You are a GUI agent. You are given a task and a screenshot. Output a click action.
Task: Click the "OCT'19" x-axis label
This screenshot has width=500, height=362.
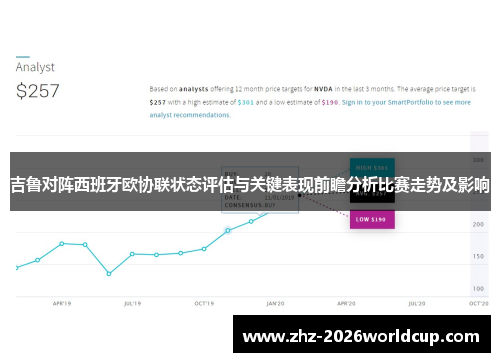point(204,304)
